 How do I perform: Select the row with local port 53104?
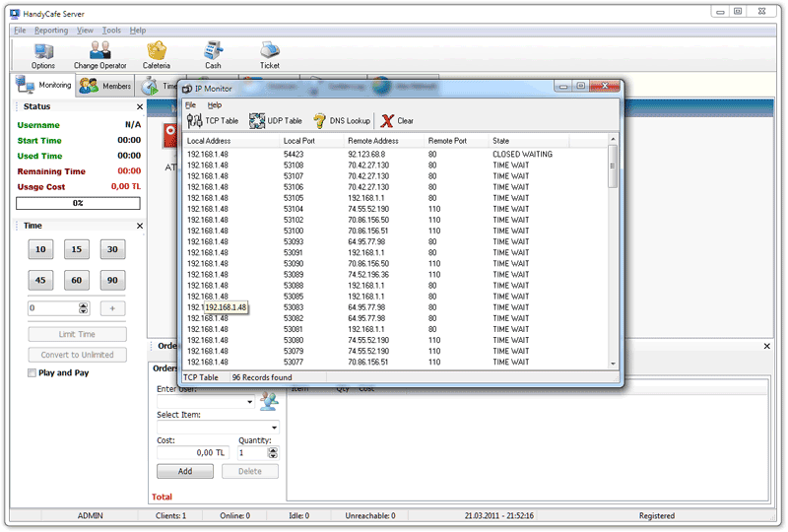point(396,209)
